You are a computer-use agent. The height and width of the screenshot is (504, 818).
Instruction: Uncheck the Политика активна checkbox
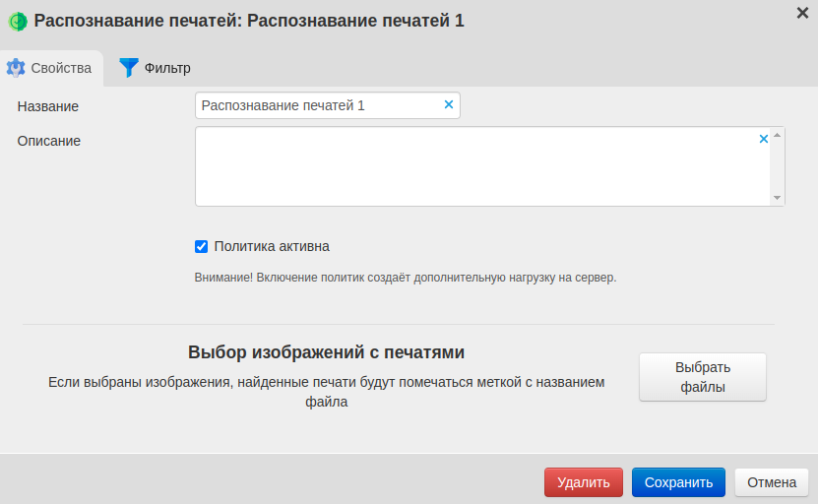pyautogui.click(x=202, y=247)
